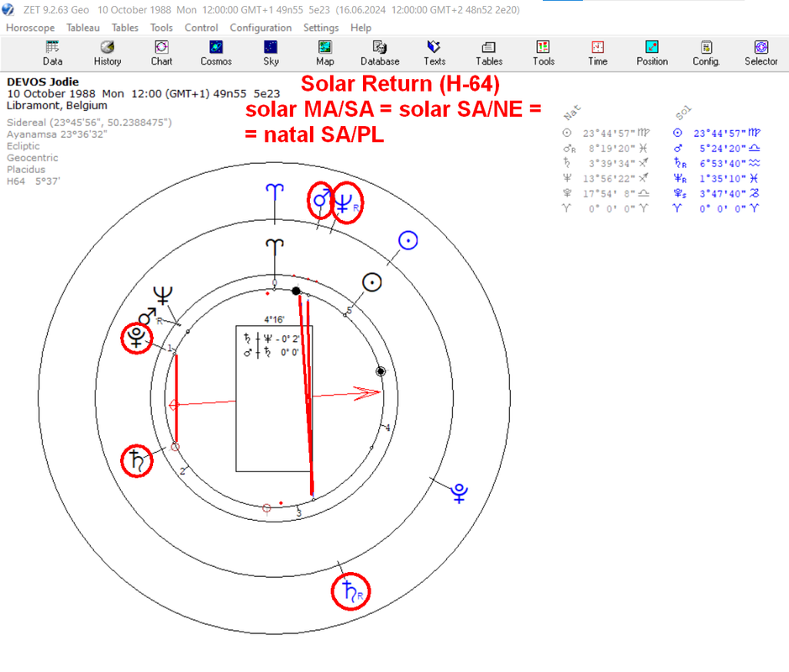789x672 pixels.
Task: Click the Sol column header
Action: (683, 113)
